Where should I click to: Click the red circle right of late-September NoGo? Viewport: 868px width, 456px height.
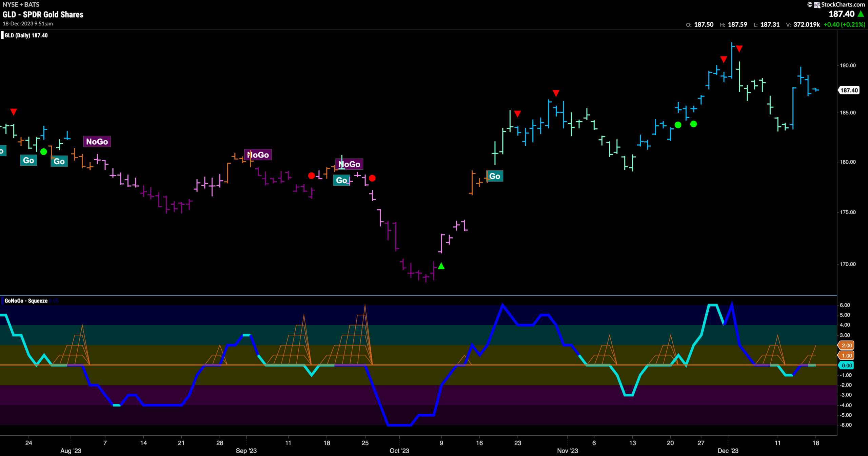click(372, 178)
